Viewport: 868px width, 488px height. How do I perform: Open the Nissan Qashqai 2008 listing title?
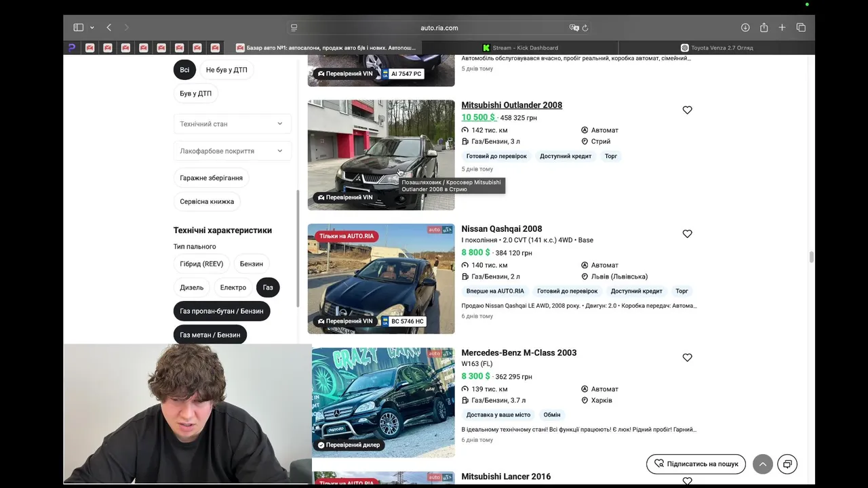click(x=502, y=229)
